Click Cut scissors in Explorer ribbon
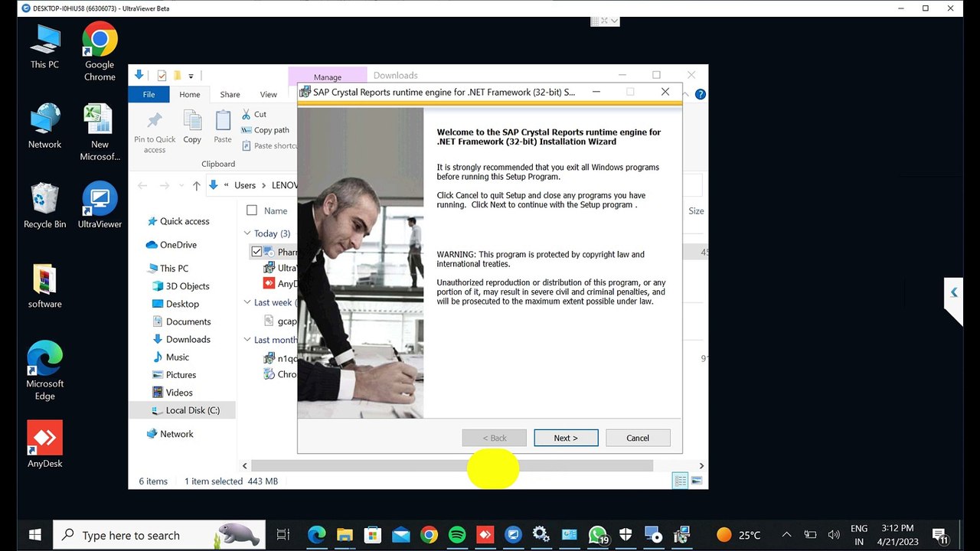The width and height of the screenshot is (980, 551). pos(254,114)
